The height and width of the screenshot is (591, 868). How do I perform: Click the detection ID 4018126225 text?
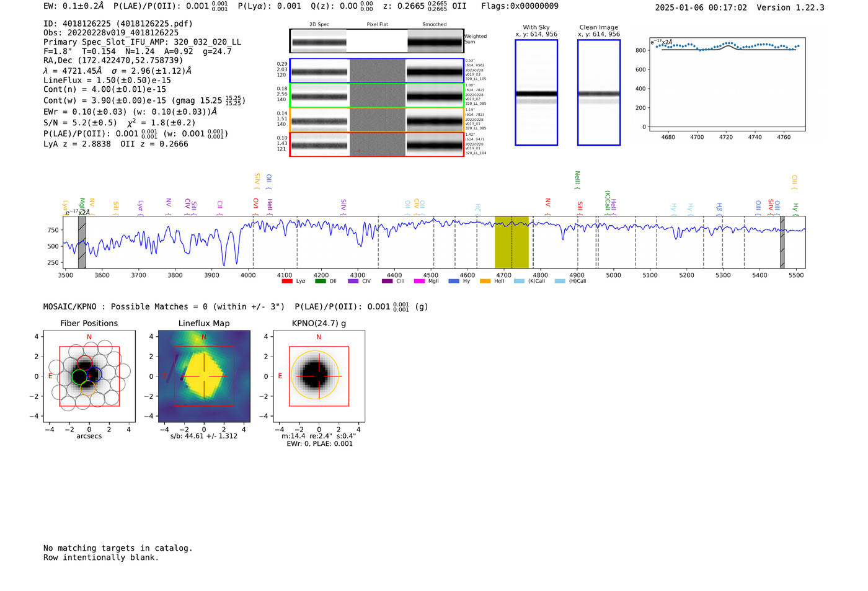[x=86, y=24]
